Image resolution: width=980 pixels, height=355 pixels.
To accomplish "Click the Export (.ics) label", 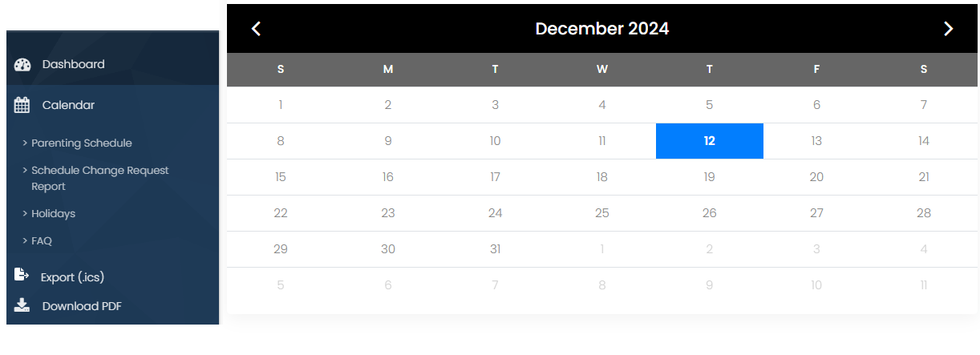I will (72, 277).
